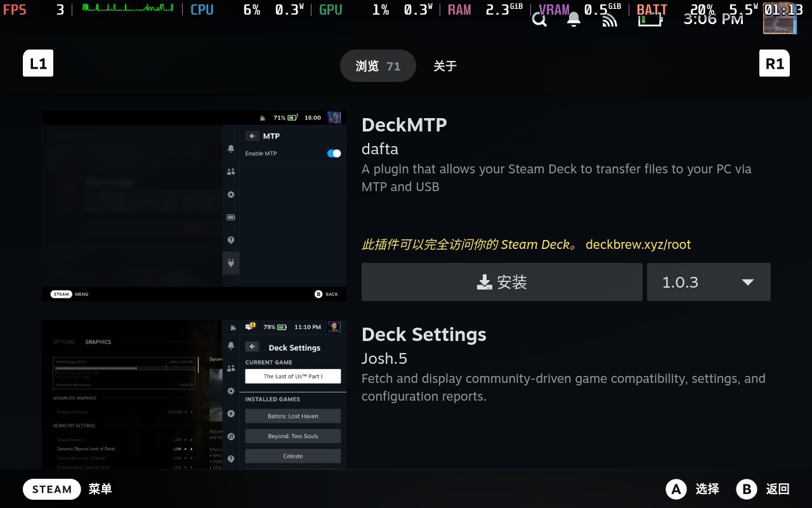Switch to the 浏览 tab
This screenshot has height=508, width=812.
378,66
